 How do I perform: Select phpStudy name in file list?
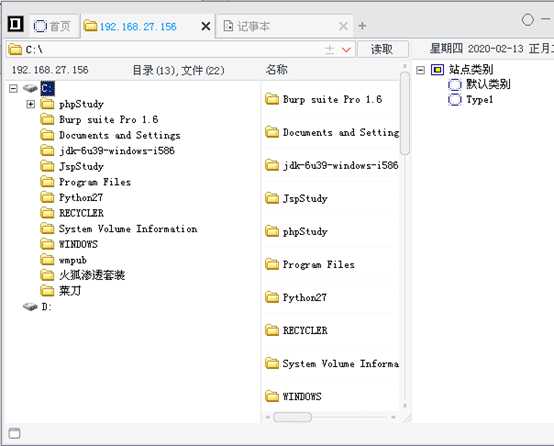[x=305, y=231]
